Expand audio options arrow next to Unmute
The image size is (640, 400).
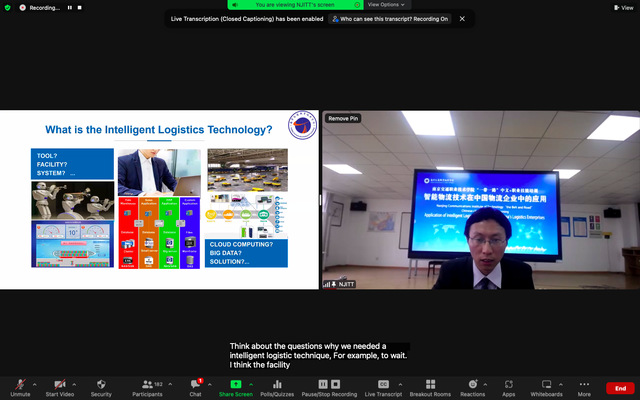coord(34,383)
